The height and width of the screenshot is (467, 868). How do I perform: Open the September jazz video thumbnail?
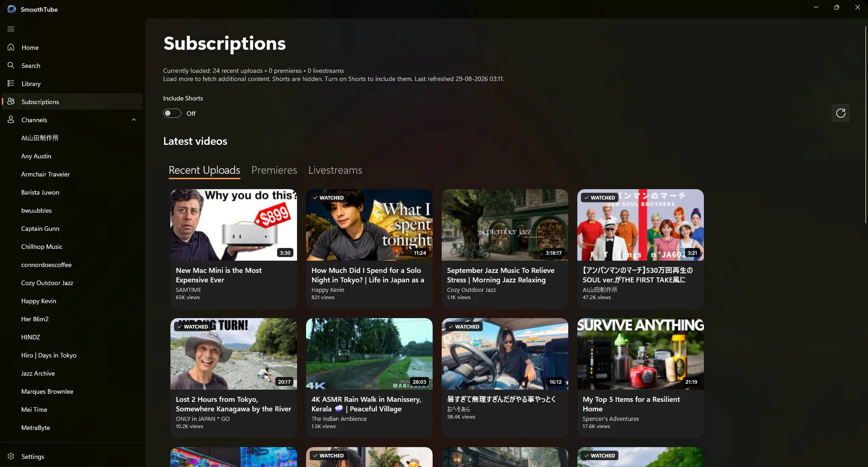coord(505,225)
